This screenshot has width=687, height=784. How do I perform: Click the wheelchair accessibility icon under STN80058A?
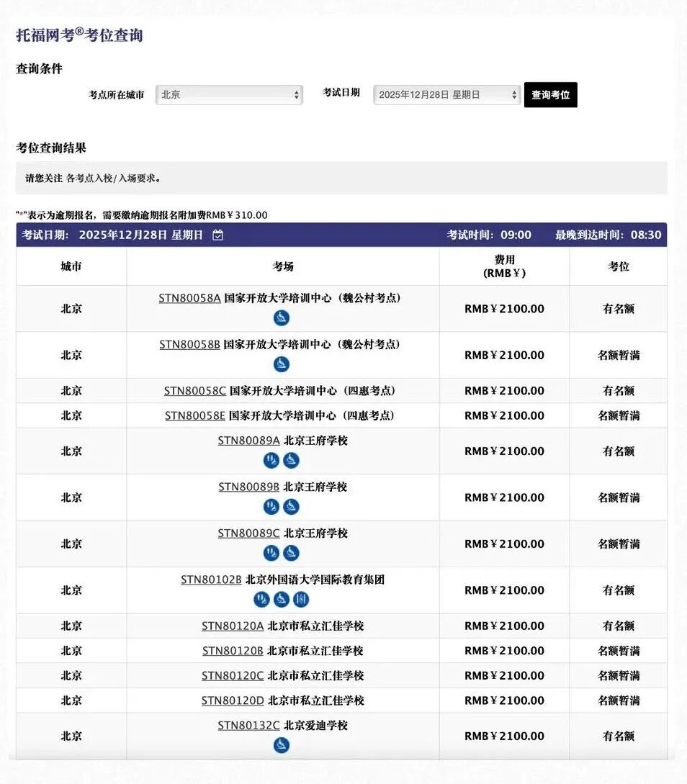coord(282,317)
